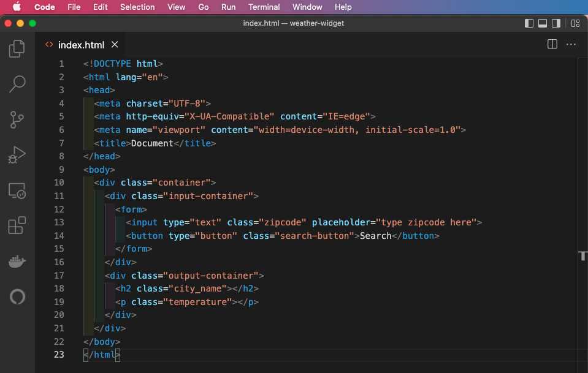Split the editor into two columns
Screen dimensions: 588x373
click(x=552, y=44)
